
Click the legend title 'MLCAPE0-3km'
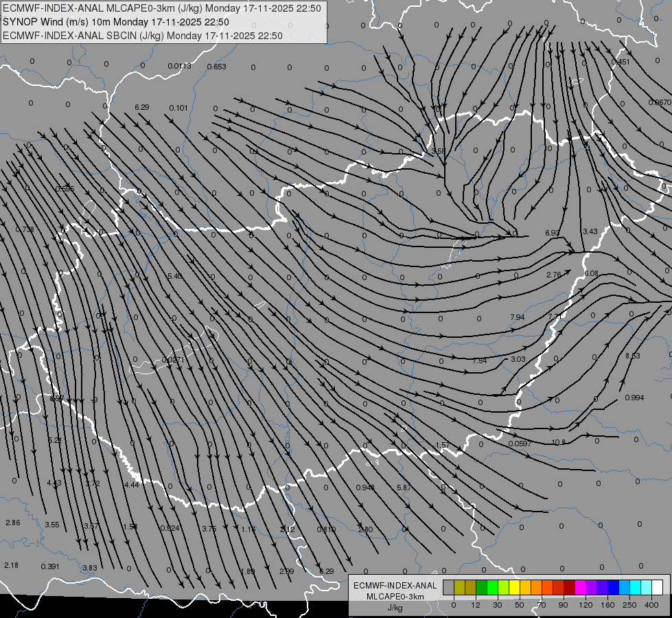pyautogui.click(x=395, y=597)
